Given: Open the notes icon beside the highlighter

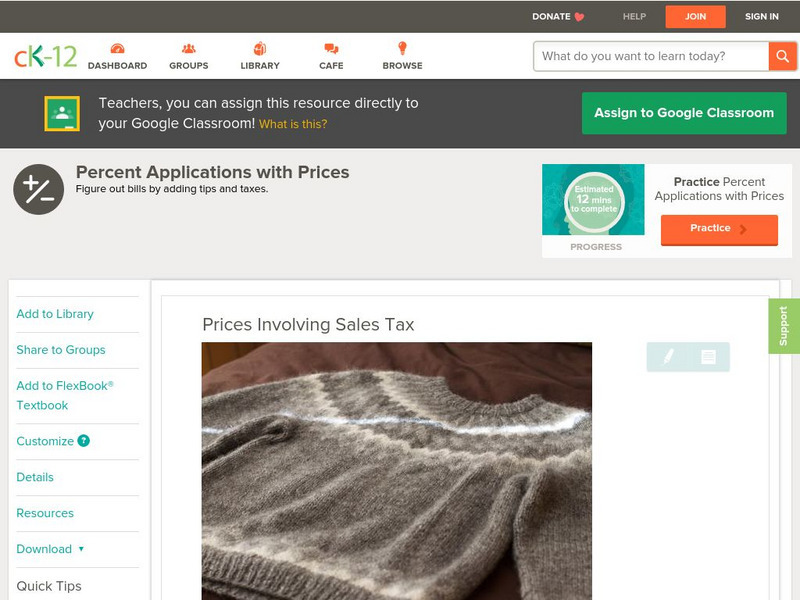Looking at the screenshot, I should 708,357.
